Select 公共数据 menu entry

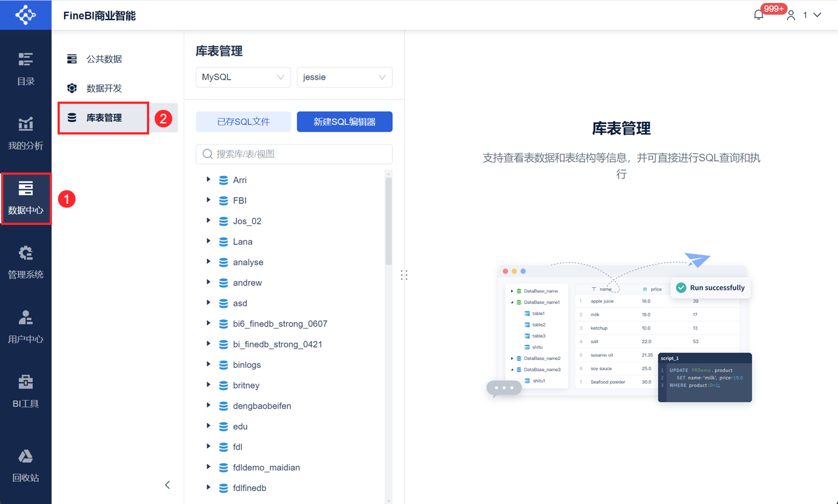[x=104, y=59]
